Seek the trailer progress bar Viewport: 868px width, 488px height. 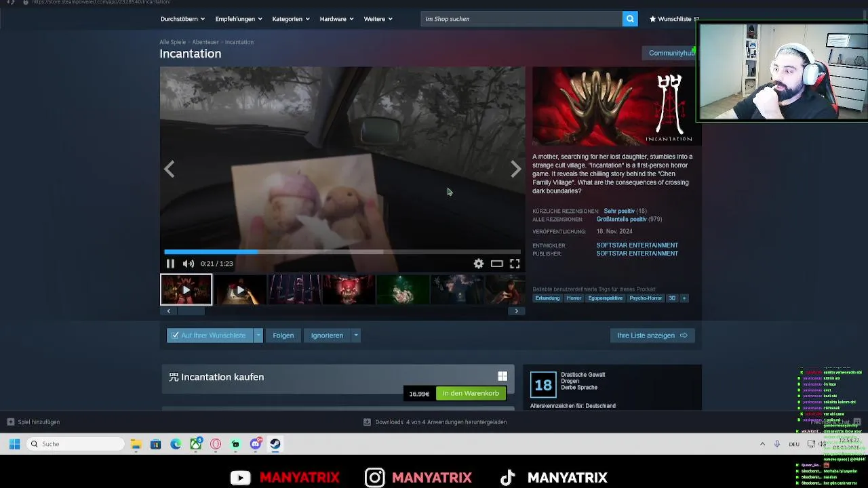tap(342, 251)
